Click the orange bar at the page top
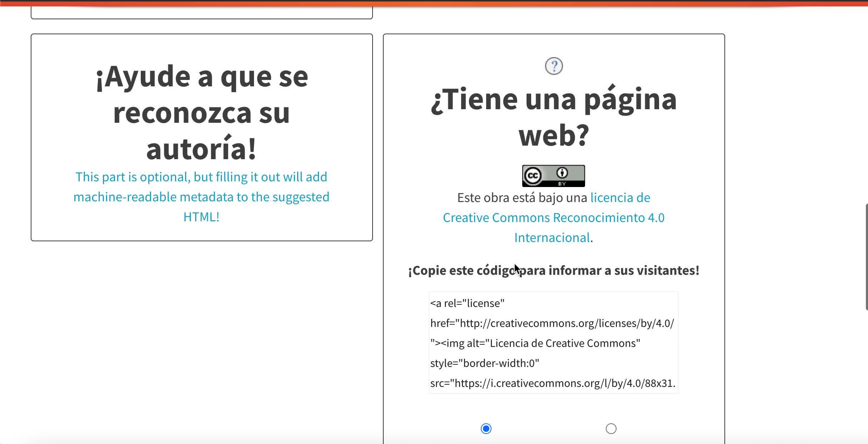This screenshot has width=868, height=444. coord(434,3)
